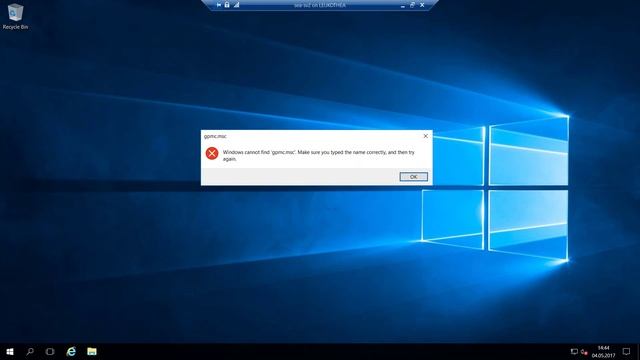This screenshot has height=360, width=640.
Task: Click the pin icon on connection bar
Action: coord(219,5)
